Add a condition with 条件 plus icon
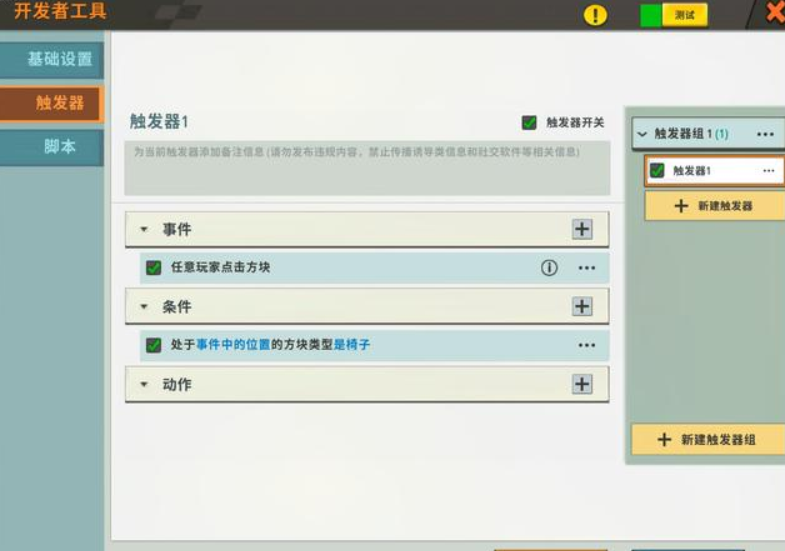Viewport: 785px width, 551px height. (x=582, y=306)
